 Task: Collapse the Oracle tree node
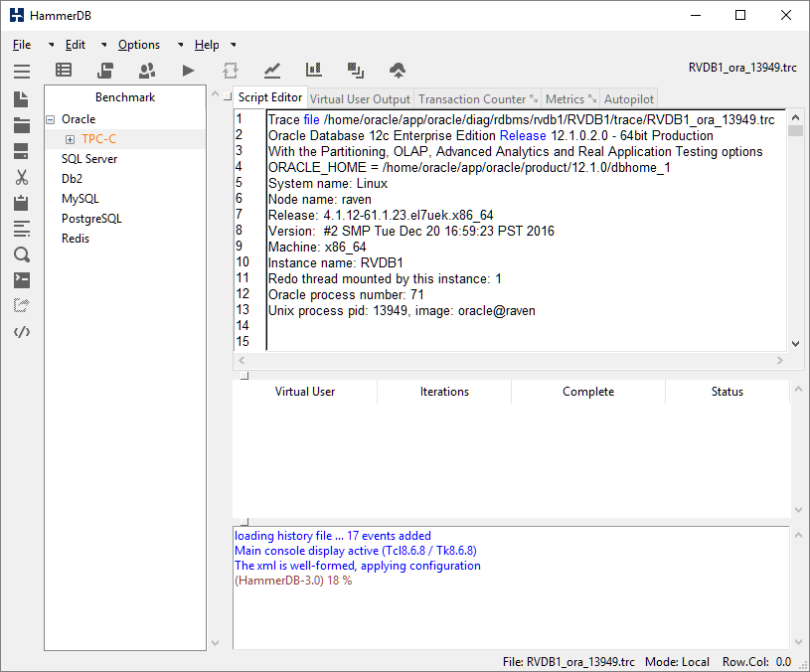coord(50,119)
